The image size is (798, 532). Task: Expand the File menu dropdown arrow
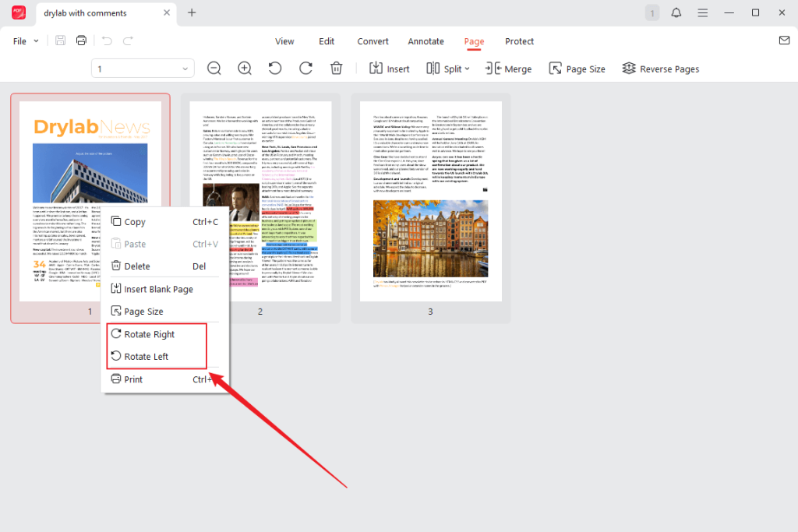pos(34,41)
